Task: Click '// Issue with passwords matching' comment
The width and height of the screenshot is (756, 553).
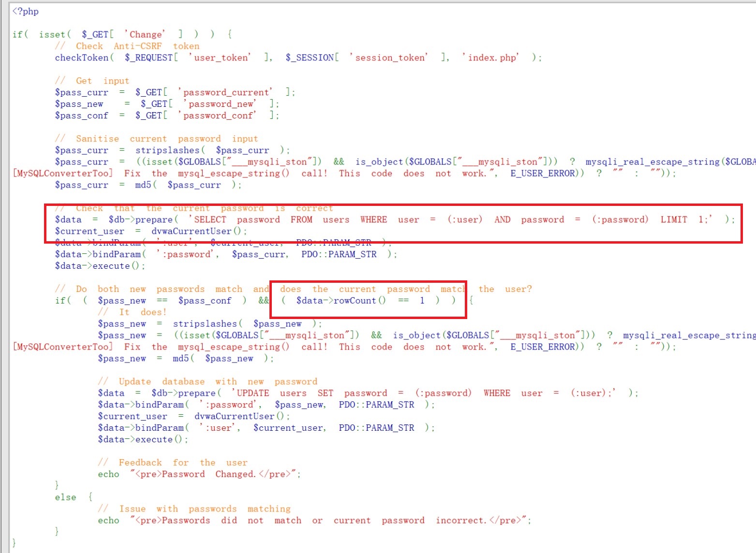Action: coord(194,509)
